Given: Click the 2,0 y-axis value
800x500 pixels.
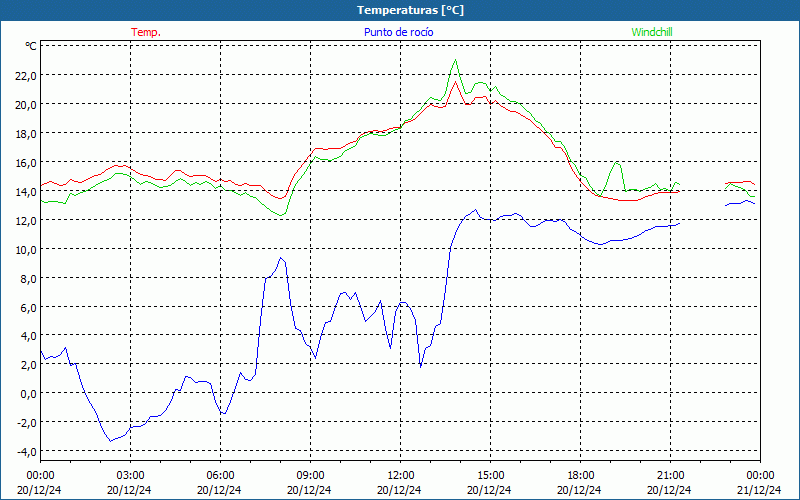Looking at the screenshot, I should click(x=29, y=364).
